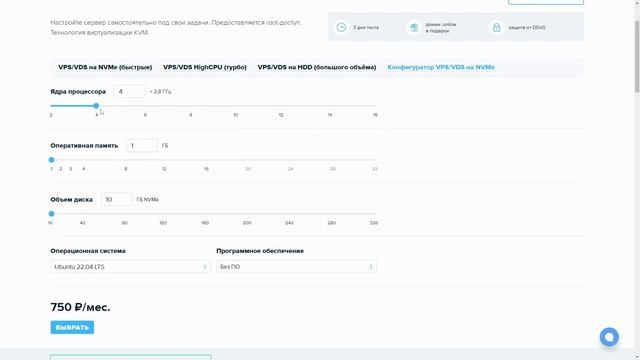
Task: Click the lock icon for DDoS protection
Action: tap(496, 27)
